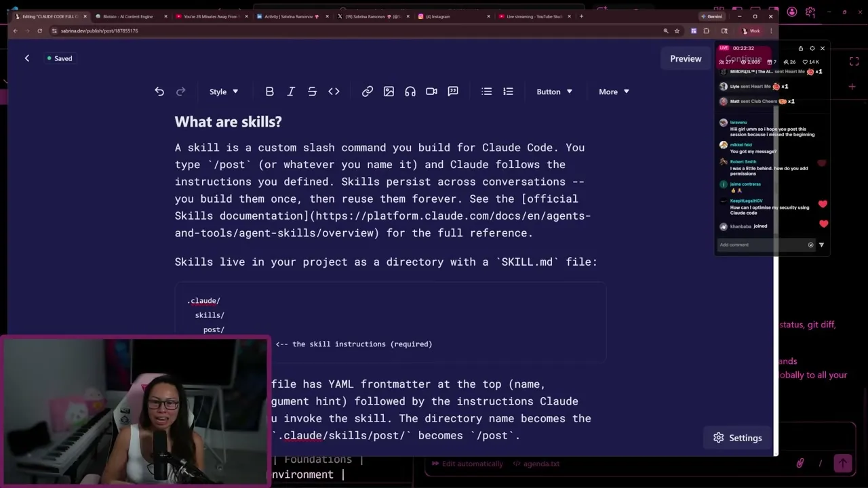
Task: Send message with up-arrow in background window
Action: pos(843,463)
